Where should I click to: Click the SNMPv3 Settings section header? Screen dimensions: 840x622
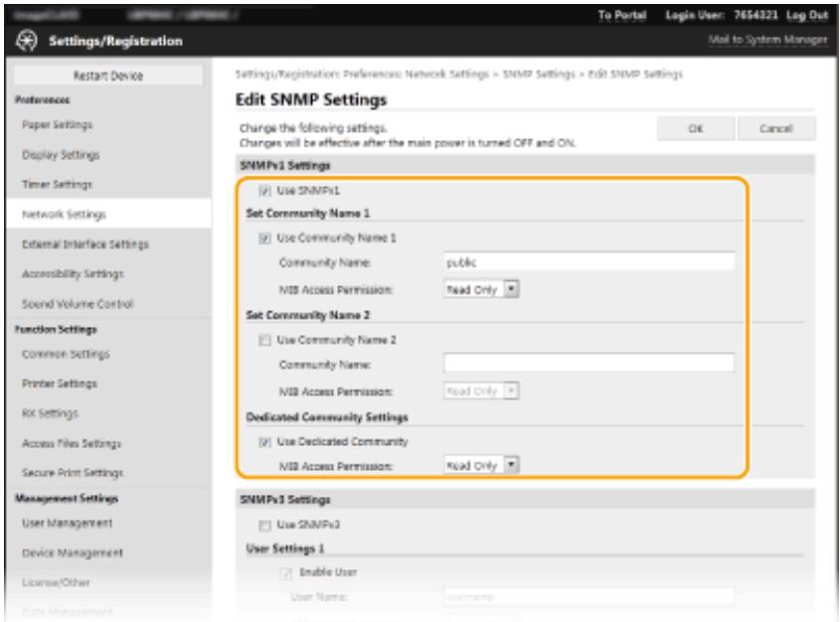(x=285, y=500)
